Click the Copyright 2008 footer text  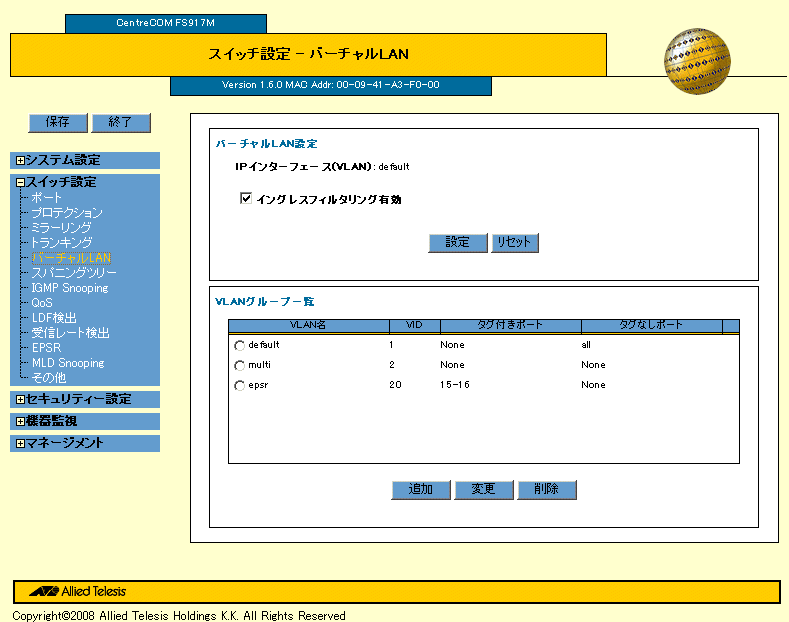pyautogui.click(x=179, y=615)
